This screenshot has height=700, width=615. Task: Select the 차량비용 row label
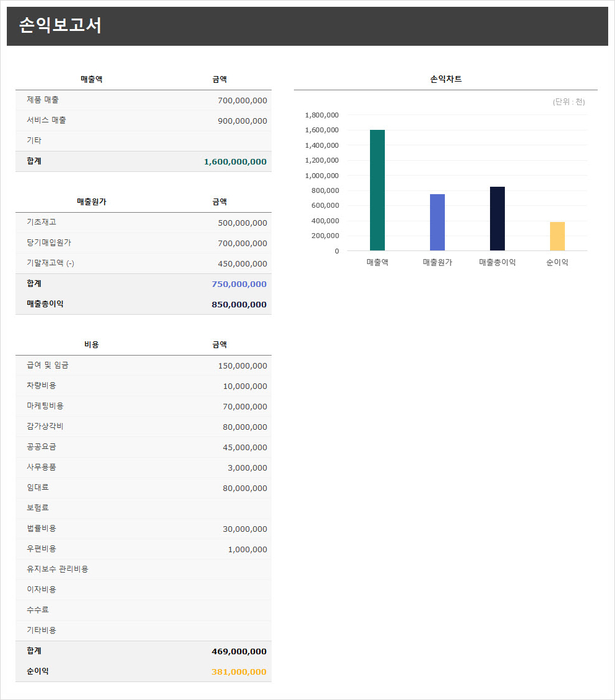(41, 385)
